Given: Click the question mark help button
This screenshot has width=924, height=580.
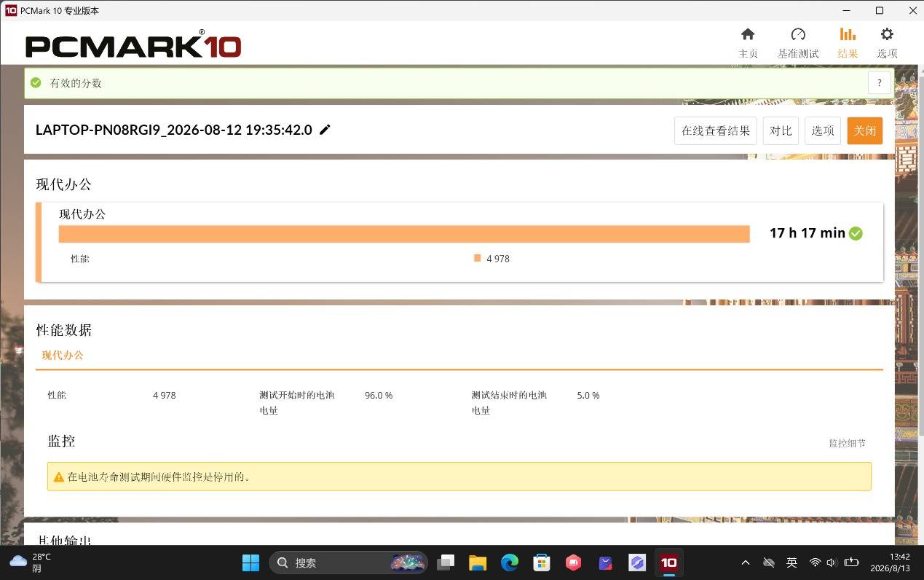Looking at the screenshot, I should [880, 83].
